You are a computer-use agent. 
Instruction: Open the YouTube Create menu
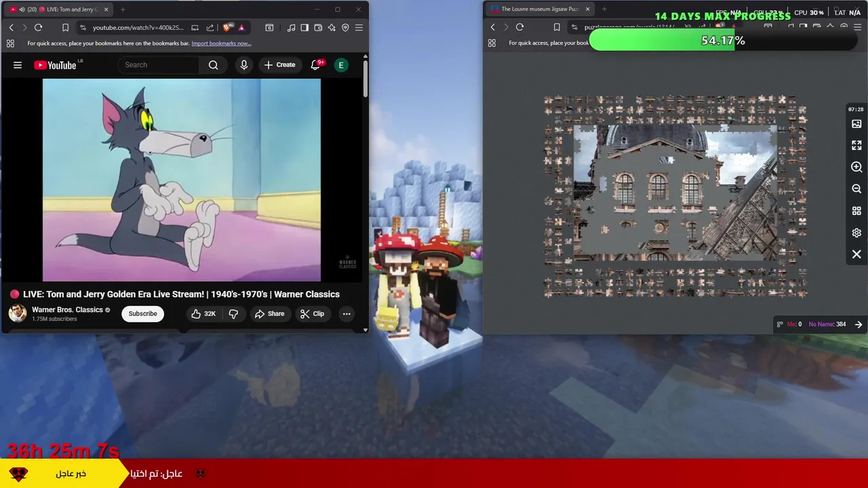click(279, 65)
